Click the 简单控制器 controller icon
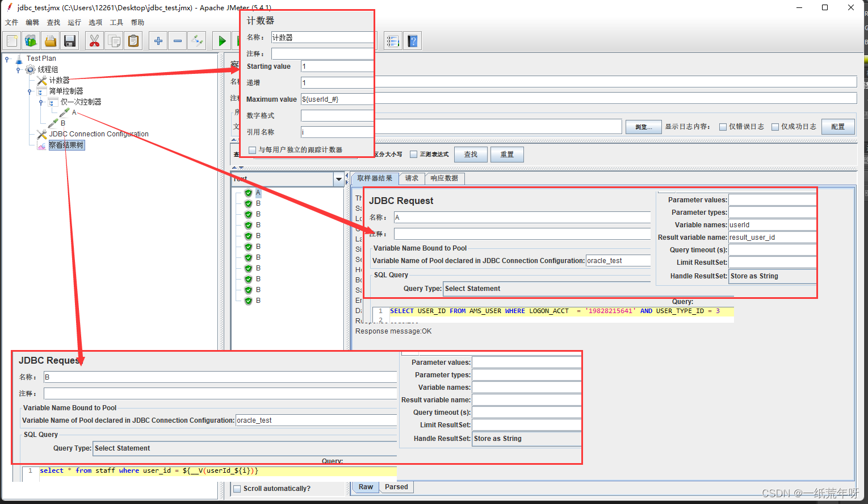Screen dimensions: 868x504 point(41,91)
